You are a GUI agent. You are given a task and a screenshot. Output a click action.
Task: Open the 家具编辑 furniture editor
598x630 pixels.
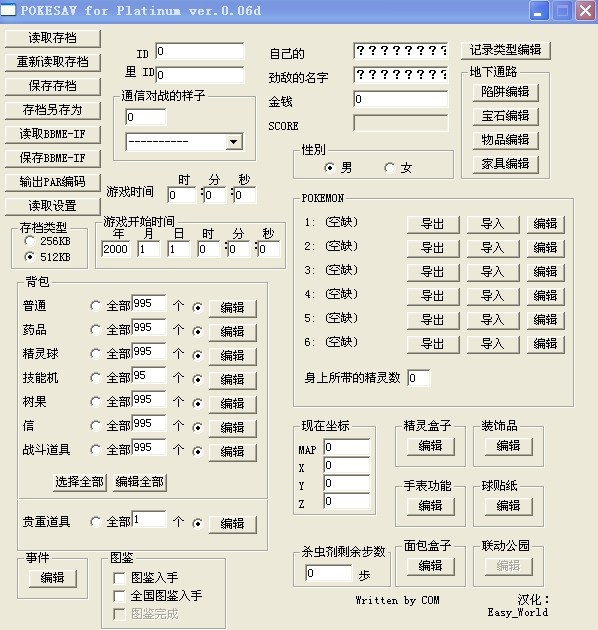[x=506, y=165]
